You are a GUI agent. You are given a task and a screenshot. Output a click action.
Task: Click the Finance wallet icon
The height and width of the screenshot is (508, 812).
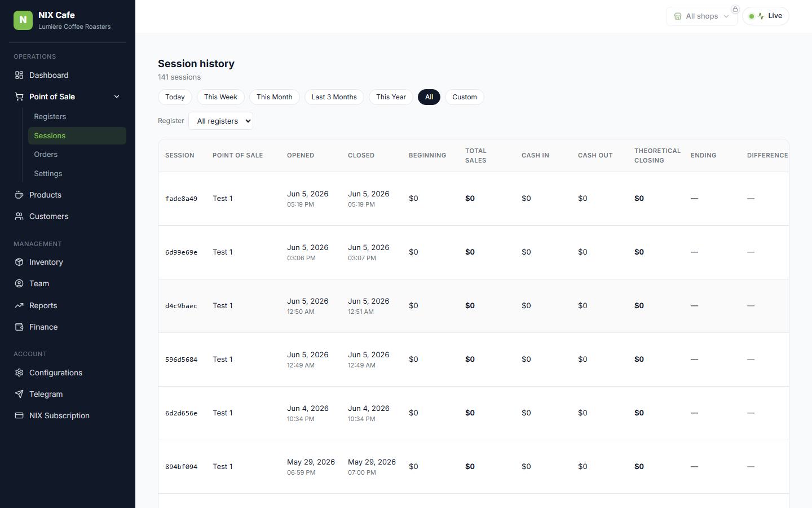coord(19,327)
